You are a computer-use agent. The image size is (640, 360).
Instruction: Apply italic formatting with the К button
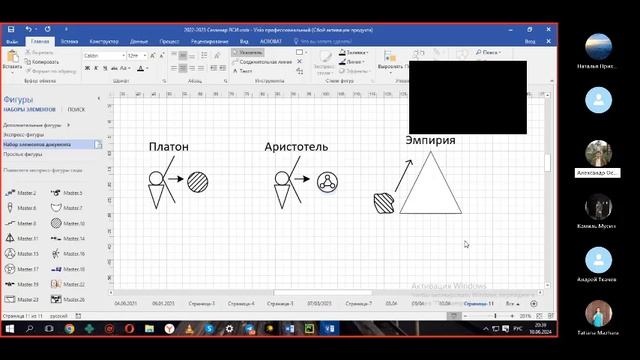[96, 68]
